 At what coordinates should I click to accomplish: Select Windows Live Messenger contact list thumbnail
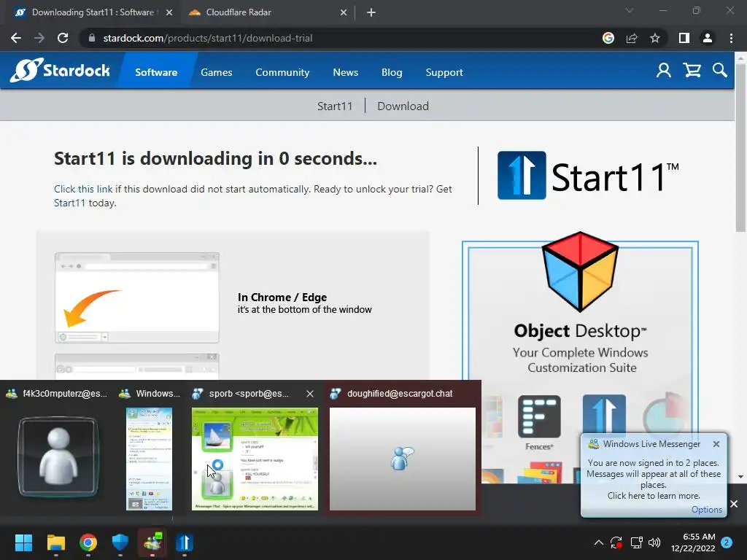(149, 459)
